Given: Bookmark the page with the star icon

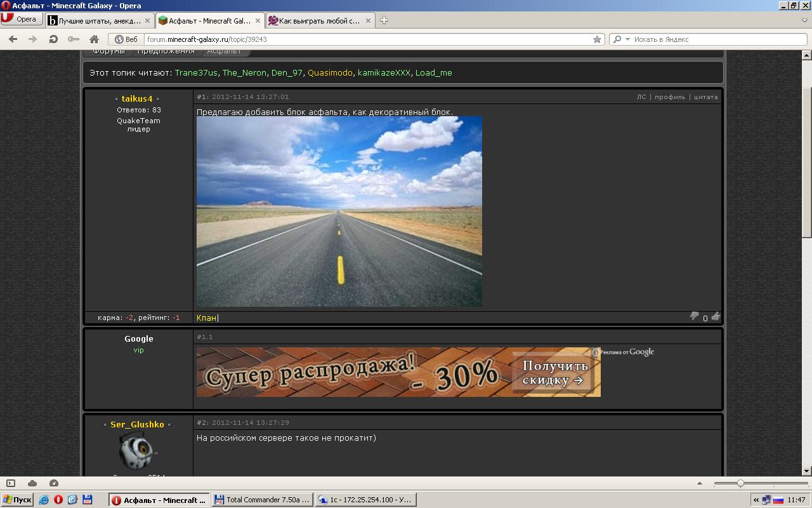Looking at the screenshot, I should coord(597,39).
